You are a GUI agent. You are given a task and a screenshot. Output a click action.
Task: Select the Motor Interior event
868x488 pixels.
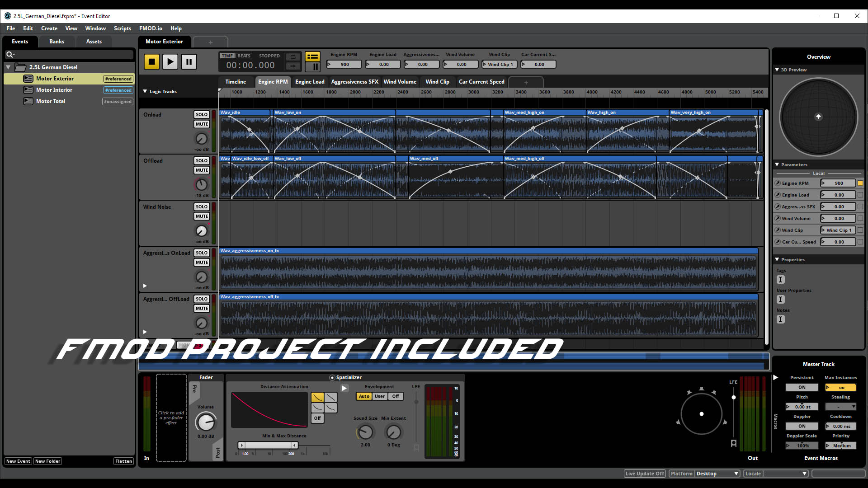coord(54,90)
